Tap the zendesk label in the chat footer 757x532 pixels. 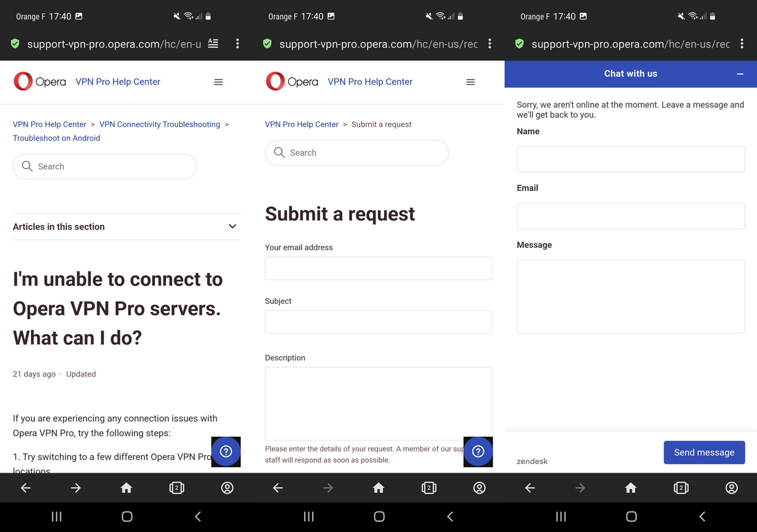[532, 461]
